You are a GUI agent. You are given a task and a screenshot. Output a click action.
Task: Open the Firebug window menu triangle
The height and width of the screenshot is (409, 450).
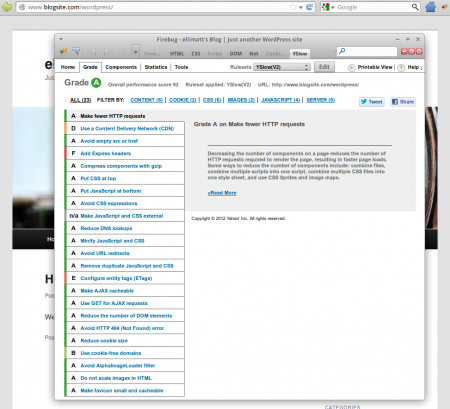(61, 39)
